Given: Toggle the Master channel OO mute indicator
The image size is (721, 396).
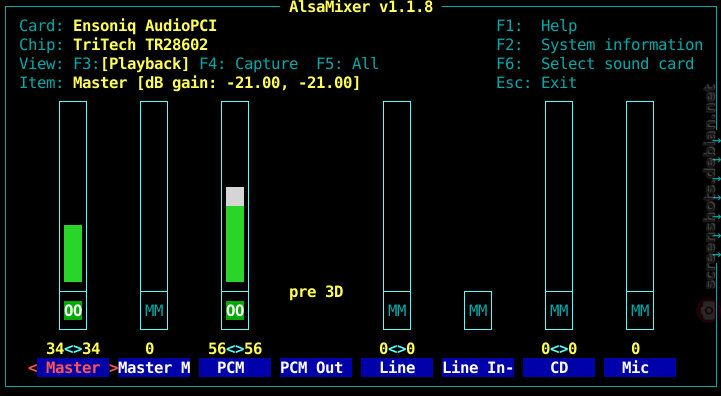Looking at the screenshot, I should (x=73, y=311).
